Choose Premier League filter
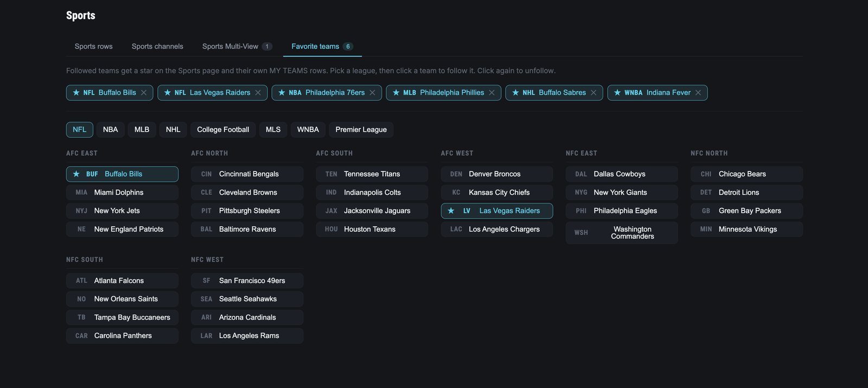 [x=361, y=130]
